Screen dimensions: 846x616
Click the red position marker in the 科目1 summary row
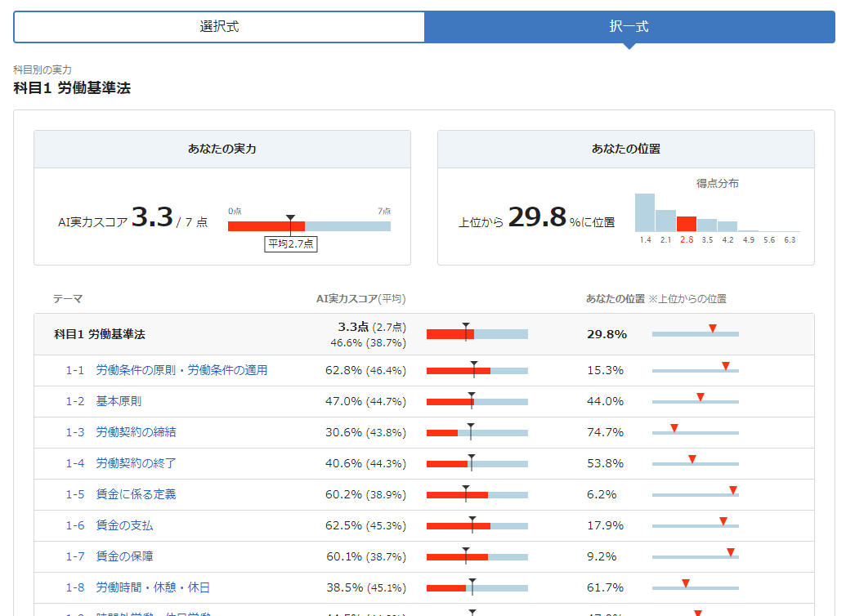point(713,328)
